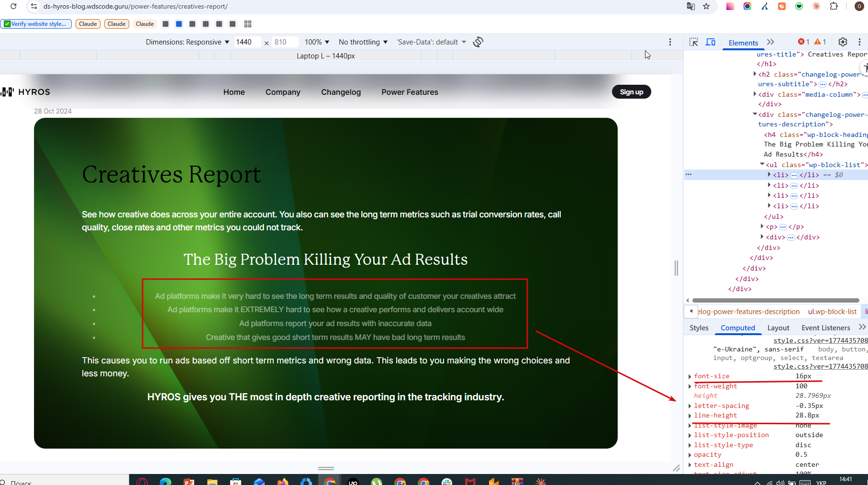Image resolution: width=868 pixels, height=485 pixels.
Task: Show more sidebar pane tabs
Action: click(x=862, y=327)
